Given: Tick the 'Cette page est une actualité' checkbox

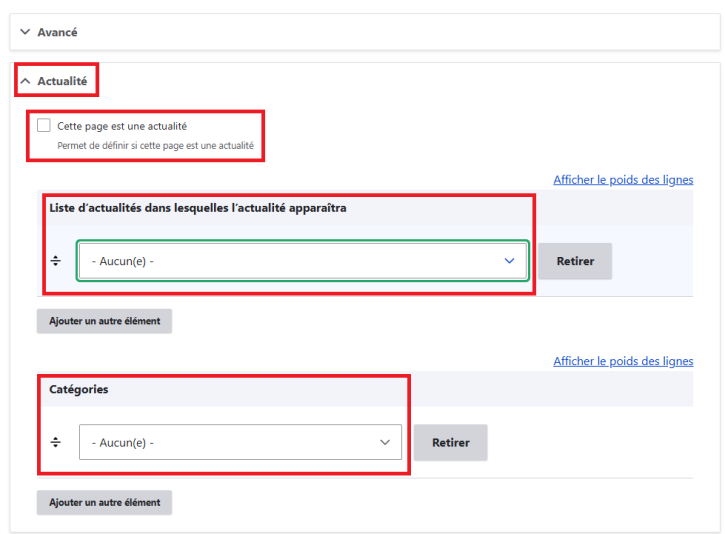Looking at the screenshot, I should [x=43, y=126].
